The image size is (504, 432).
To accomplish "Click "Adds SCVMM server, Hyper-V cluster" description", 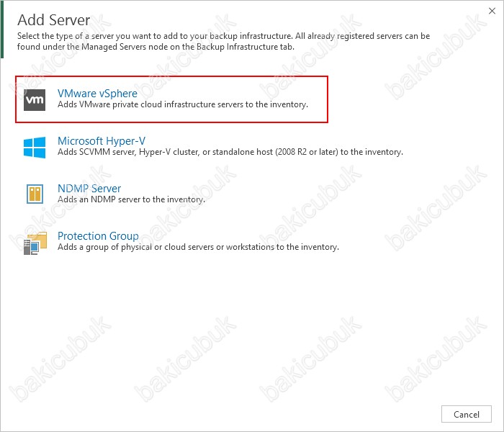I will 230,152.
